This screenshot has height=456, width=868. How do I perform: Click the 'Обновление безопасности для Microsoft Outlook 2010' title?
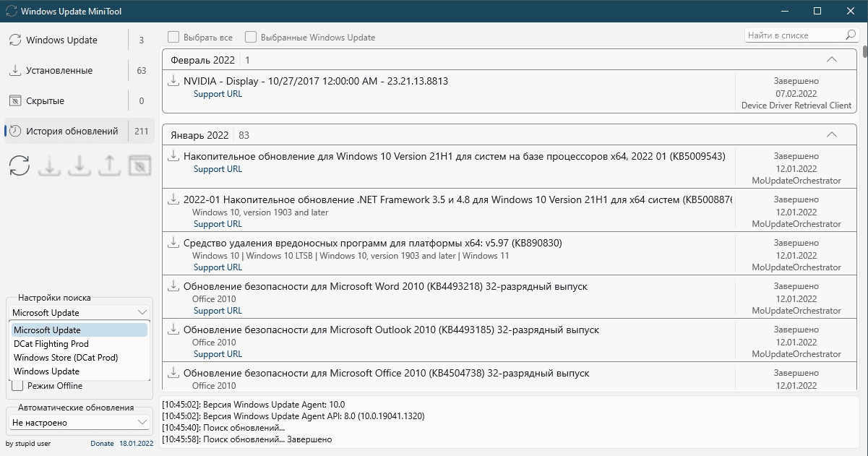tap(391, 330)
